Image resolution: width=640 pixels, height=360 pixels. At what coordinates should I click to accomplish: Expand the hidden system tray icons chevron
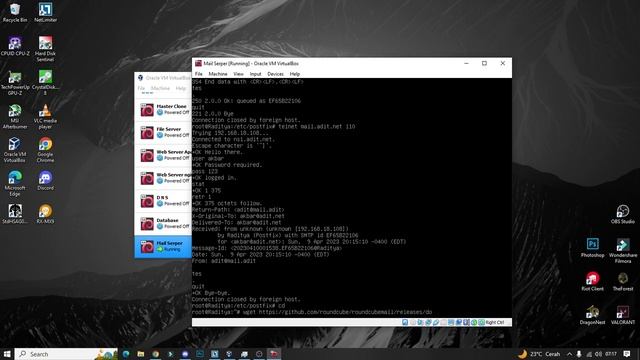point(569,354)
